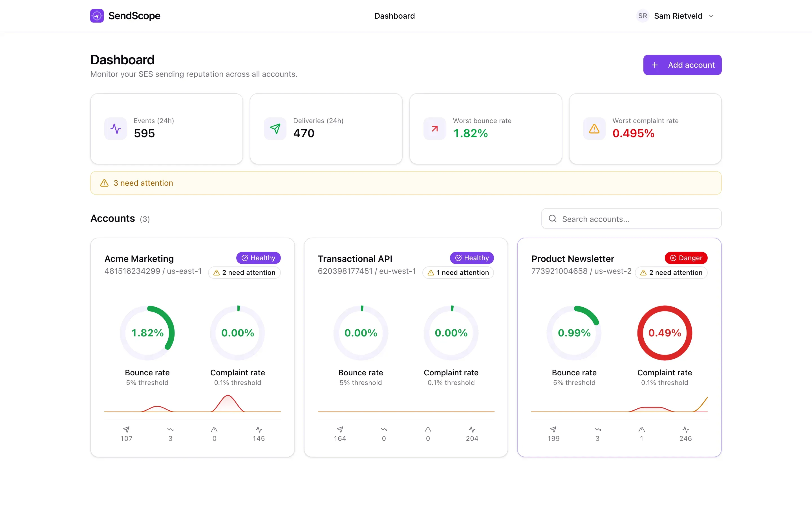
Task: Click Transactional API complaints triangle icon
Action: click(428, 429)
